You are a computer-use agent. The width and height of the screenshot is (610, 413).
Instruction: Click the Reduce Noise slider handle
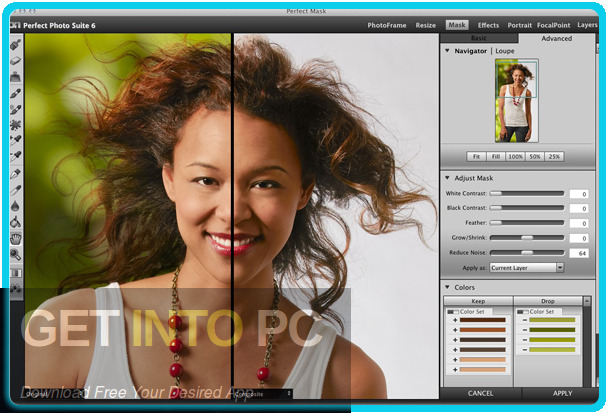pos(527,252)
